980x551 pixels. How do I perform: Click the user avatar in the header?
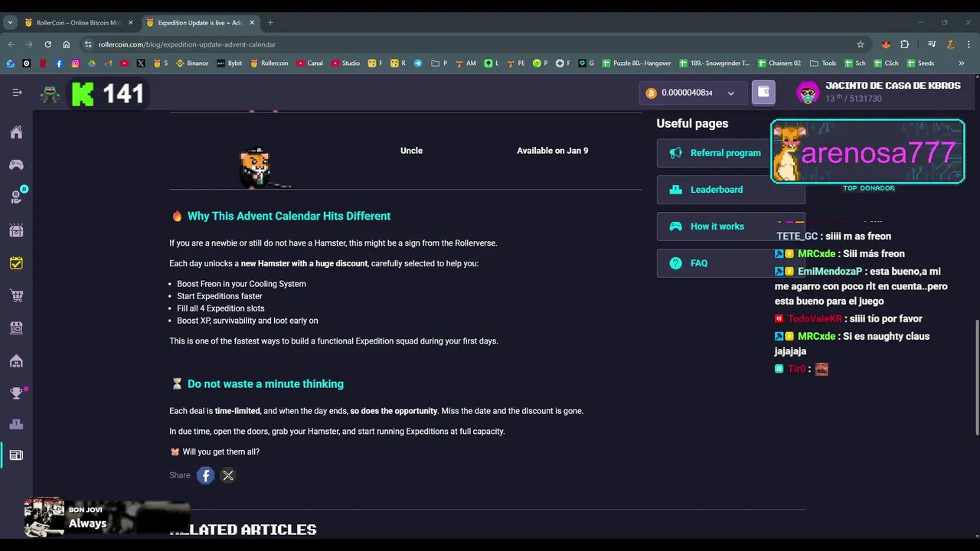(808, 93)
